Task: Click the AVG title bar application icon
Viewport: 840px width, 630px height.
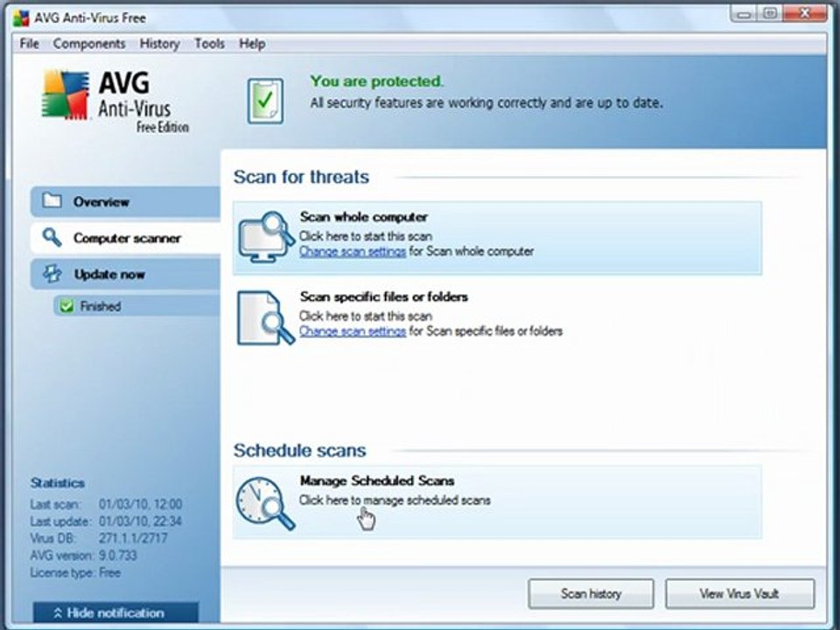Action: pyautogui.click(x=21, y=17)
